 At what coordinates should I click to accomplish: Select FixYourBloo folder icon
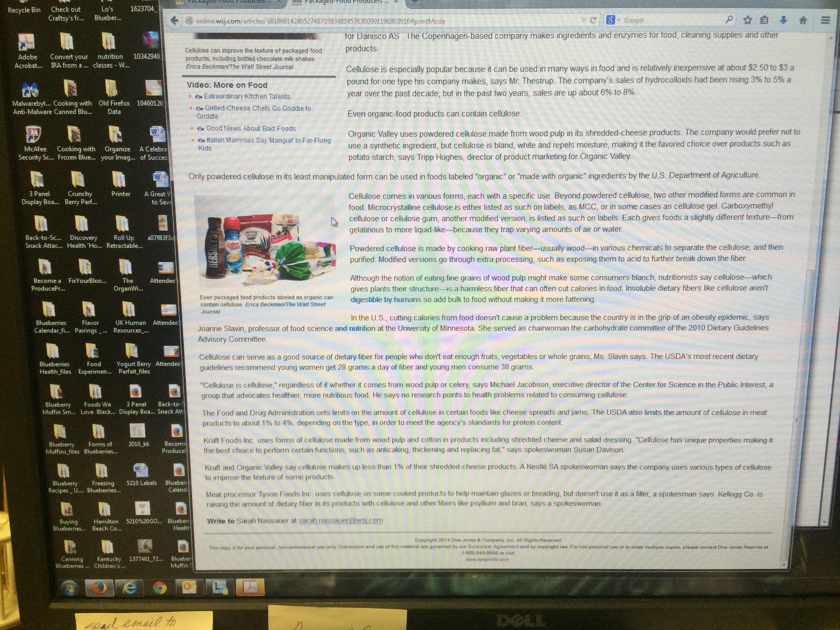tap(87, 272)
